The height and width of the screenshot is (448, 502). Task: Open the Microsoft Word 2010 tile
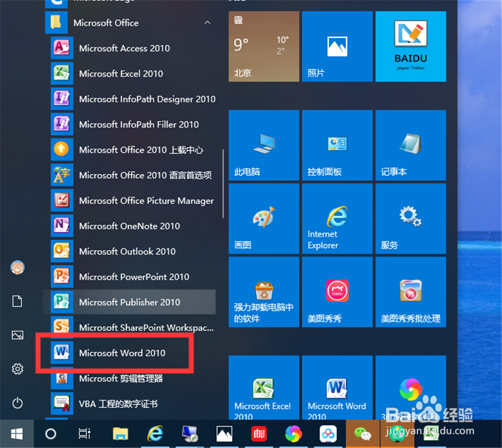337,387
